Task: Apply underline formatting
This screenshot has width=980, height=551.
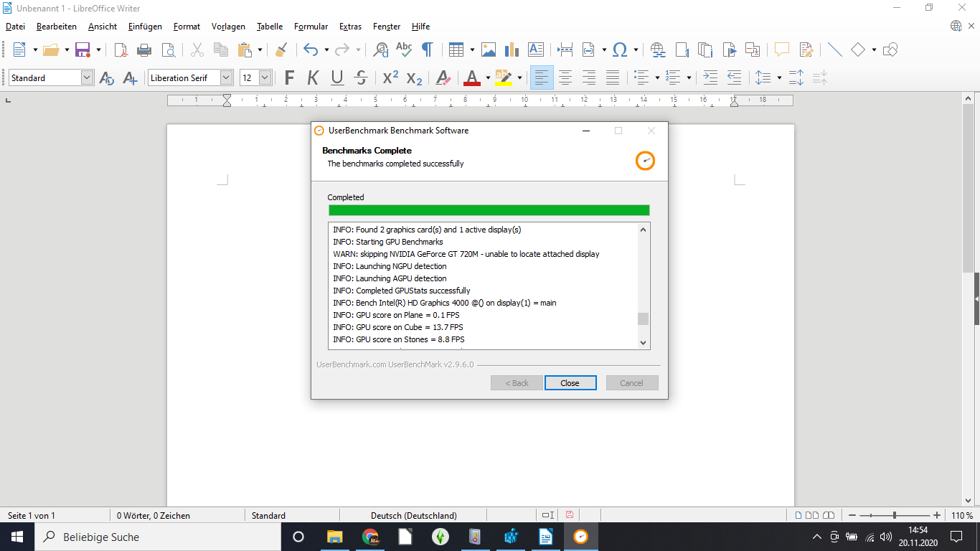Action: click(337, 77)
